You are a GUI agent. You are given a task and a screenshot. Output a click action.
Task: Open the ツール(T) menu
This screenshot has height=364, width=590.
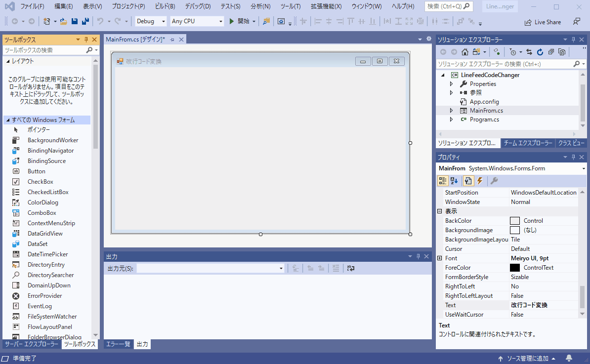coord(291,6)
